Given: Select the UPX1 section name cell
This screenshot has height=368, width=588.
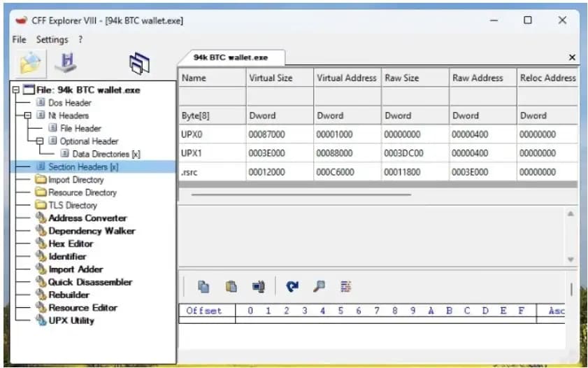Looking at the screenshot, I should coord(213,153).
